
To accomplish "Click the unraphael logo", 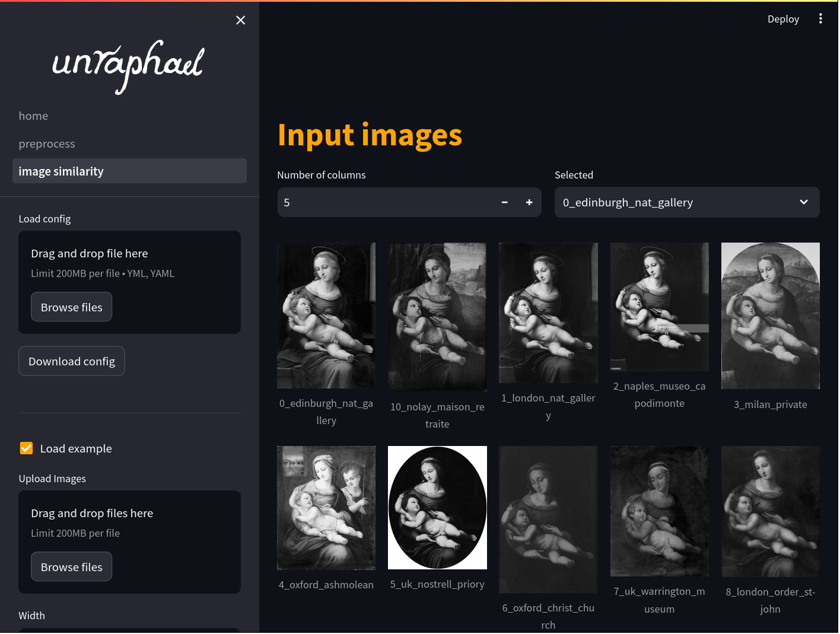I will pyautogui.click(x=128, y=67).
